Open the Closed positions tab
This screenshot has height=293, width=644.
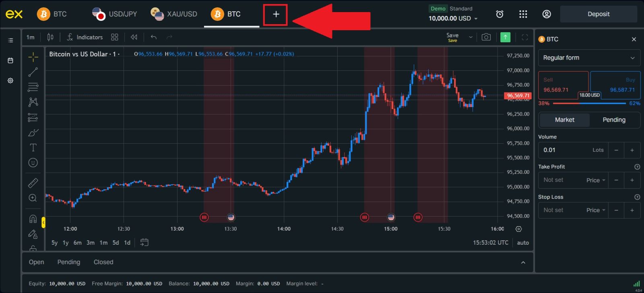click(x=103, y=262)
